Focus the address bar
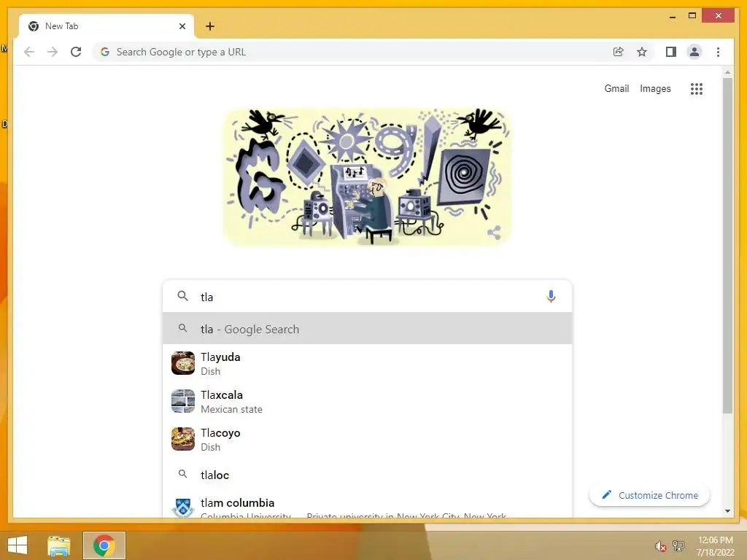 pyautogui.click(x=352, y=52)
